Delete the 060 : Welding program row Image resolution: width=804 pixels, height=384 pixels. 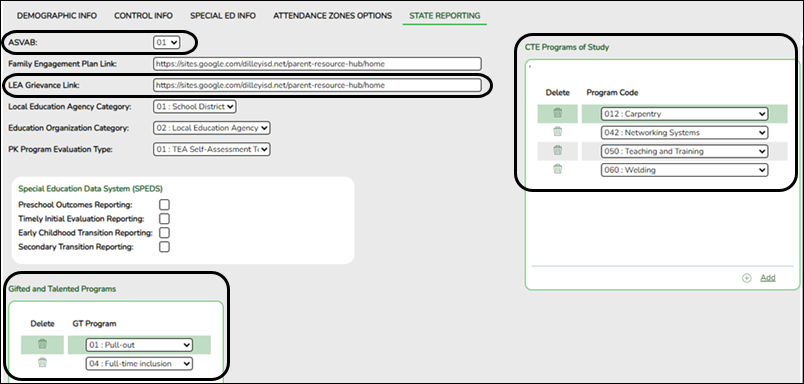pyautogui.click(x=557, y=169)
